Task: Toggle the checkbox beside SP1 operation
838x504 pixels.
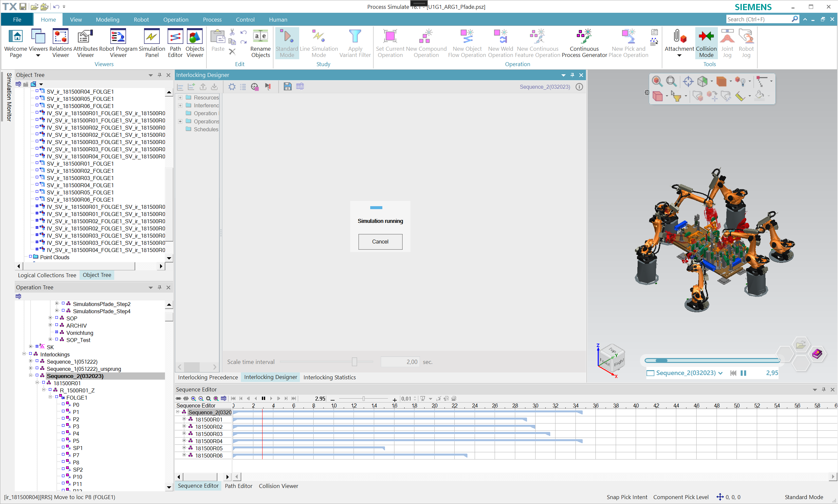Action: coord(63,447)
